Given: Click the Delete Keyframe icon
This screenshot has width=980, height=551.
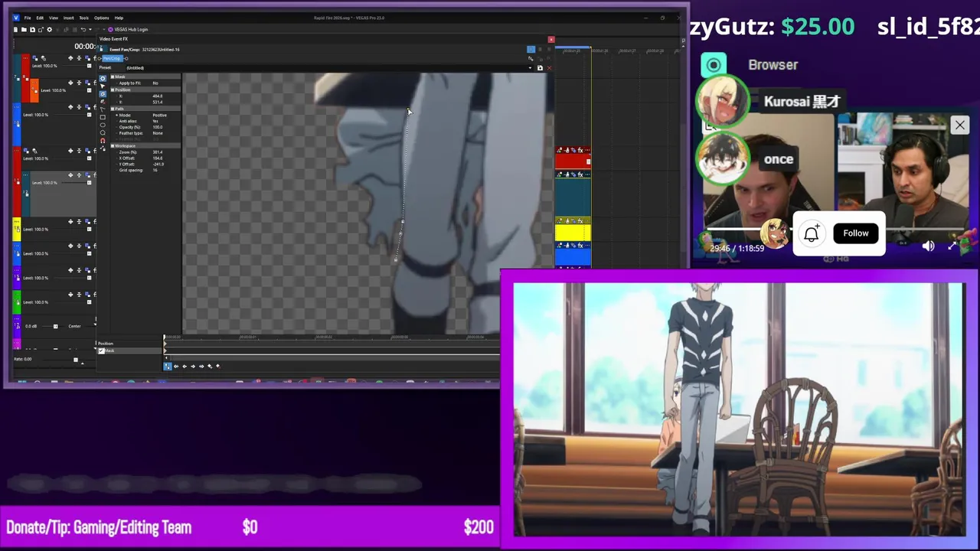Looking at the screenshot, I should click(218, 367).
